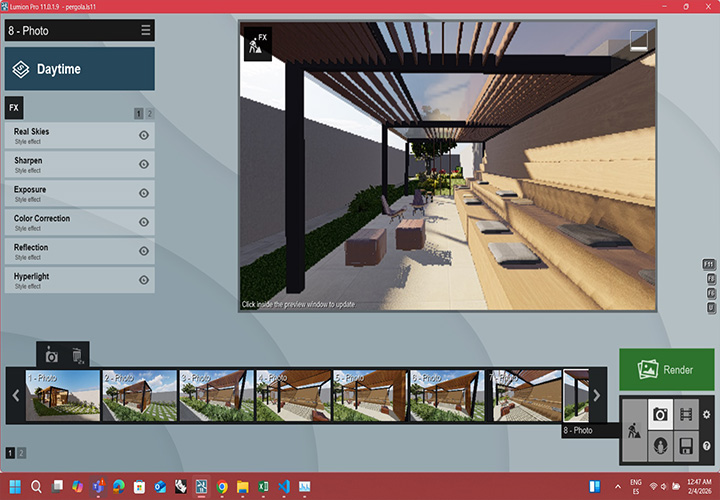
Task: Switch to Build mode worker icon
Action: (634, 430)
